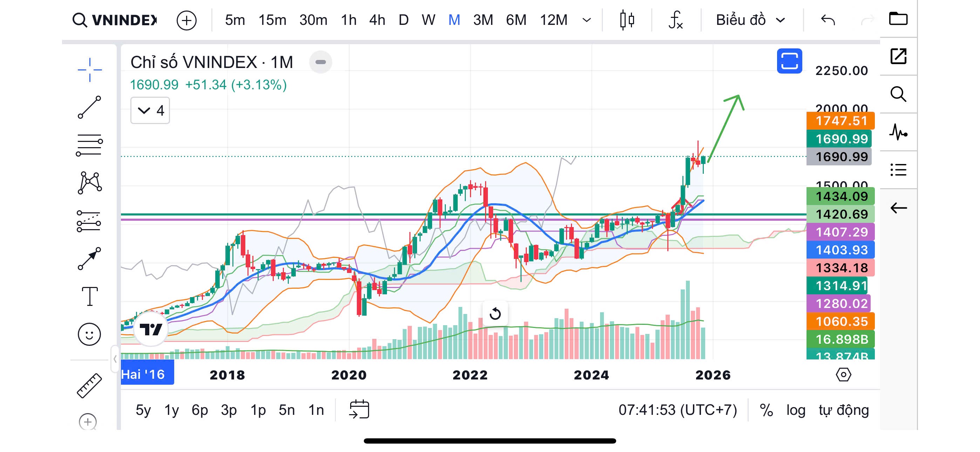Select the 4h timeframe
This screenshot has height=452, width=980.
377,20
